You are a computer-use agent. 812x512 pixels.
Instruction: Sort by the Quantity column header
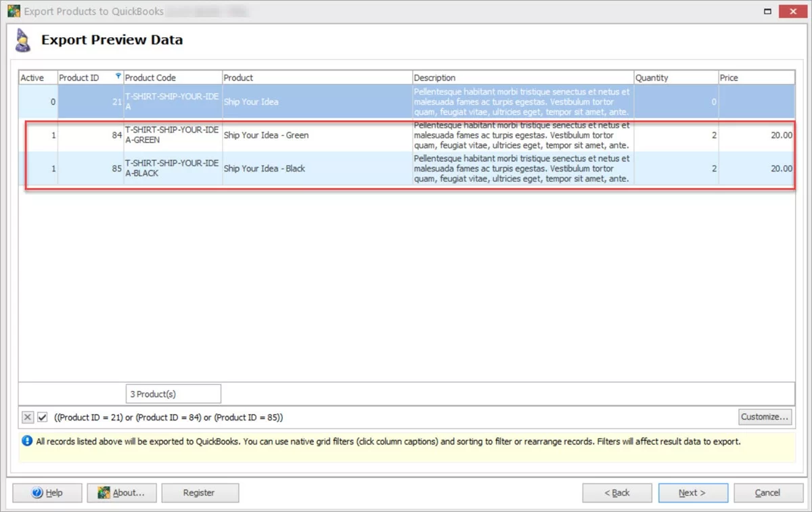pyautogui.click(x=675, y=78)
